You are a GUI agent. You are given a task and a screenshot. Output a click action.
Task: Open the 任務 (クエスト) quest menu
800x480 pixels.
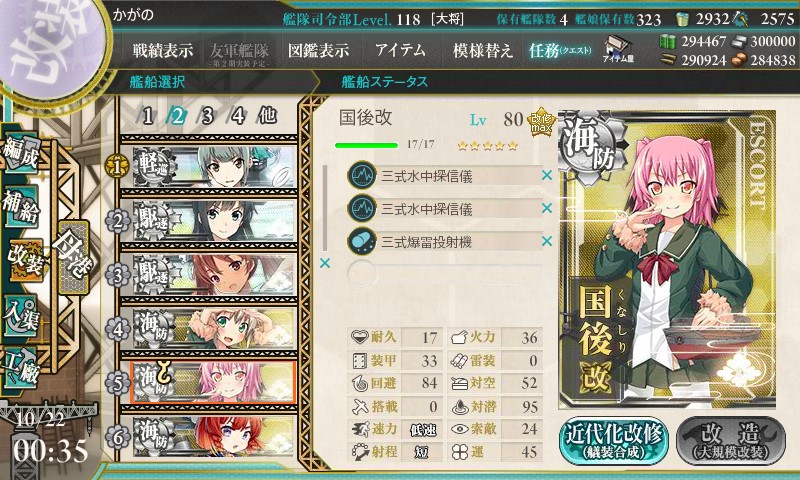(x=560, y=50)
